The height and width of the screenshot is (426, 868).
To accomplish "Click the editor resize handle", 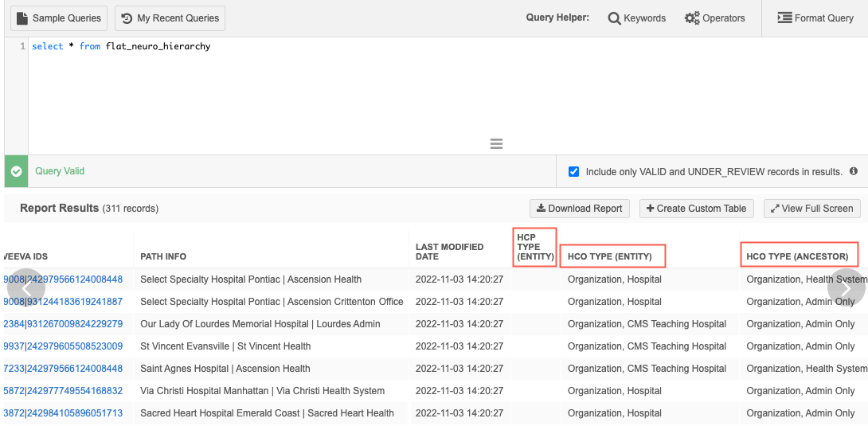I will click(x=496, y=144).
